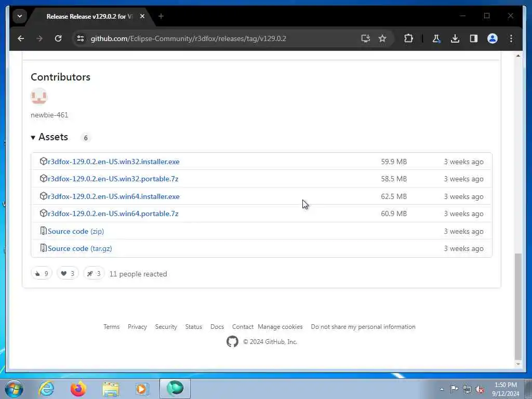Click Do not share my personal information
The width and height of the screenshot is (532, 399).
pyautogui.click(x=363, y=327)
